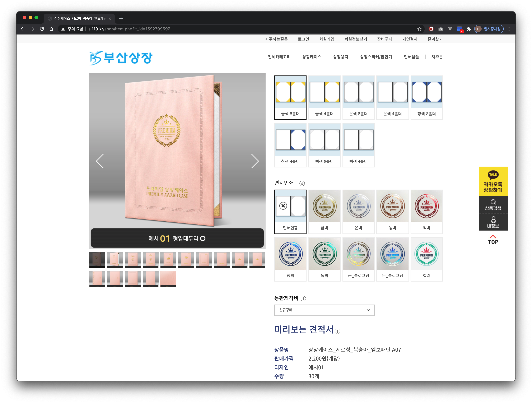Pick the 적박 red foil swatch
Image resolution: width=532 pixels, height=403 pixels.
pyautogui.click(x=426, y=211)
